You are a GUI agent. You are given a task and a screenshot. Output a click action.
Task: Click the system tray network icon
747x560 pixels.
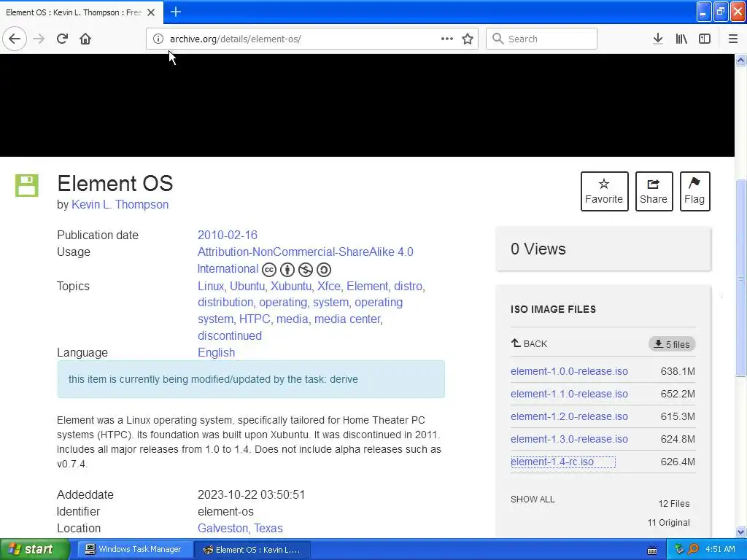tap(680, 549)
